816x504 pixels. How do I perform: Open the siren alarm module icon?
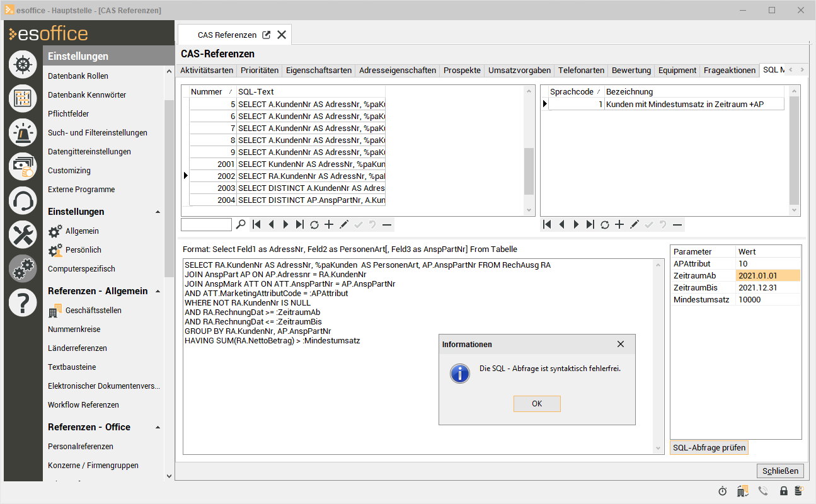point(23,133)
